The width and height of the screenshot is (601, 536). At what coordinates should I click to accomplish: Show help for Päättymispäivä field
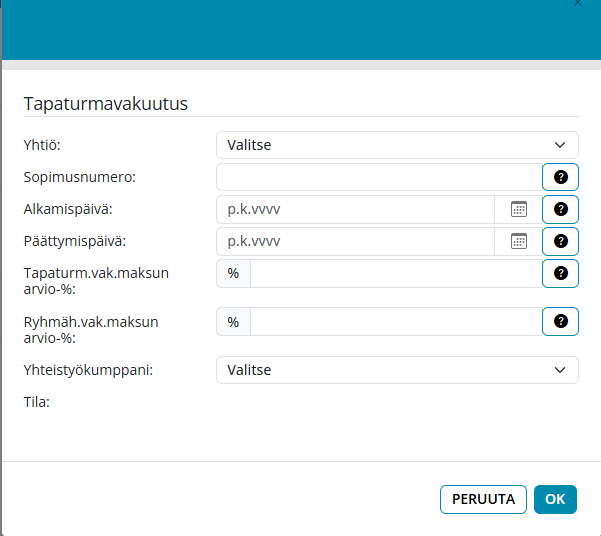coord(560,241)
